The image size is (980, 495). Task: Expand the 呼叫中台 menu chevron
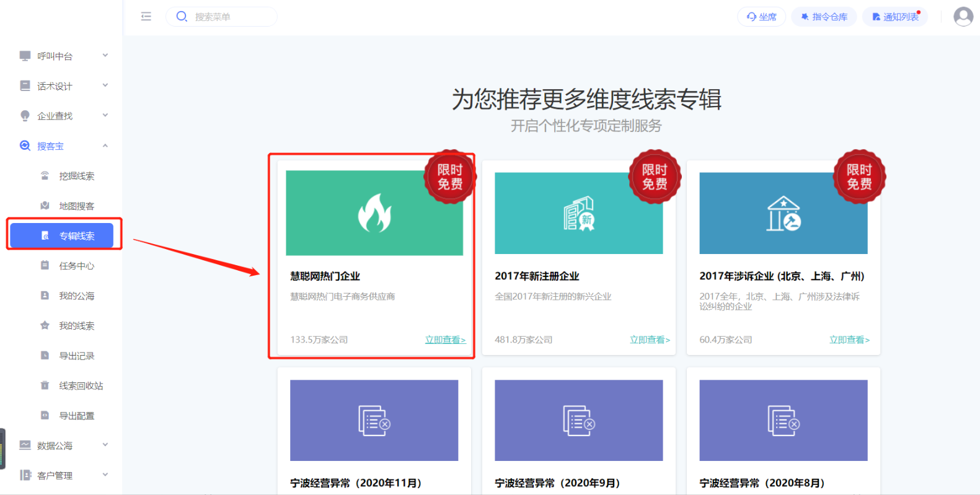(x=105, y=56)
